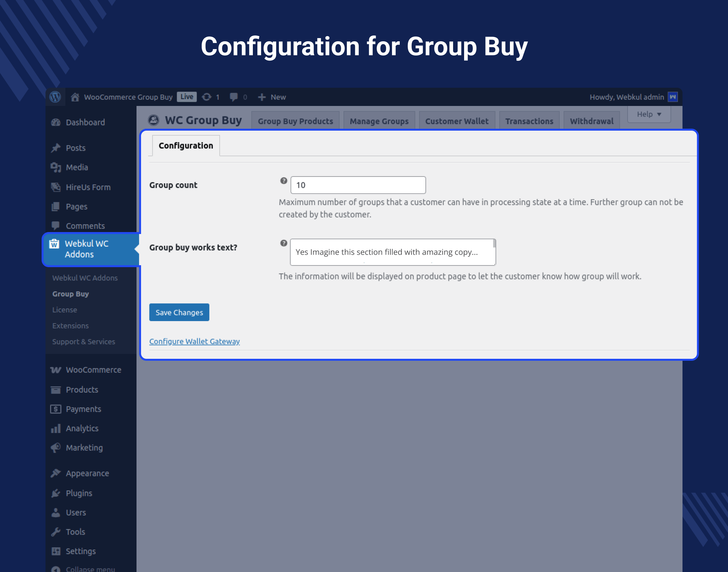Click the Tools wrench icon
Screen dimensions: 728x572
(56, 532)
